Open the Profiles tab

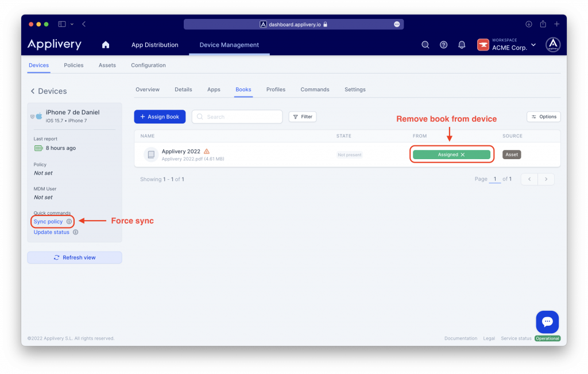(x=276, y=90)
